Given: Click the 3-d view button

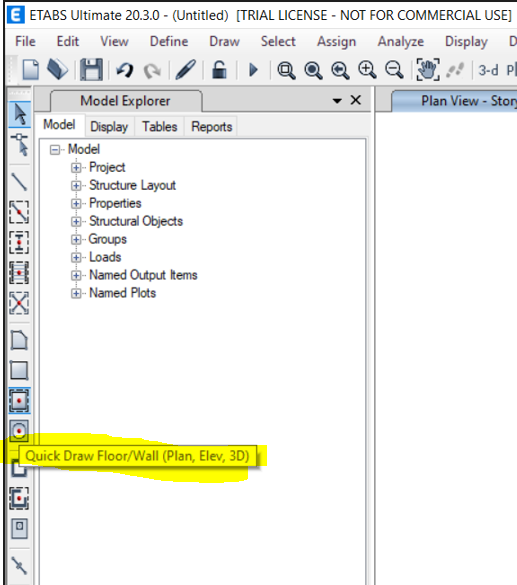Looking at the screenshot, I should 488,70.
